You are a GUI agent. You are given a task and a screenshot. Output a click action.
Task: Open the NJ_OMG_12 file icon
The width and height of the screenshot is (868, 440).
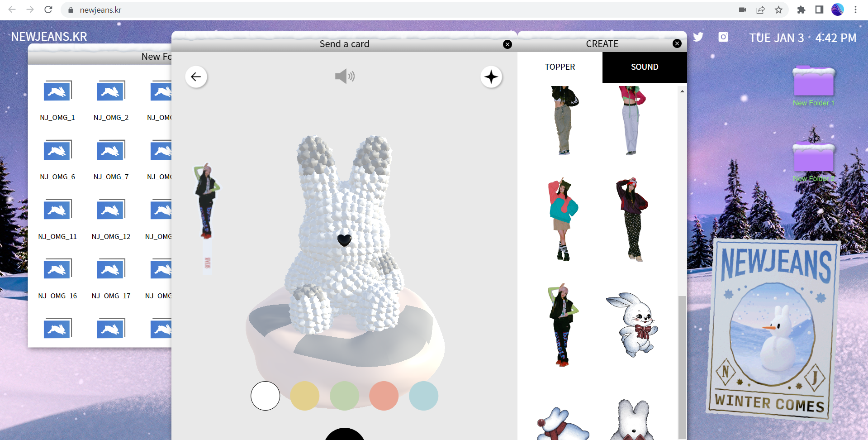[x=111, y=210]
